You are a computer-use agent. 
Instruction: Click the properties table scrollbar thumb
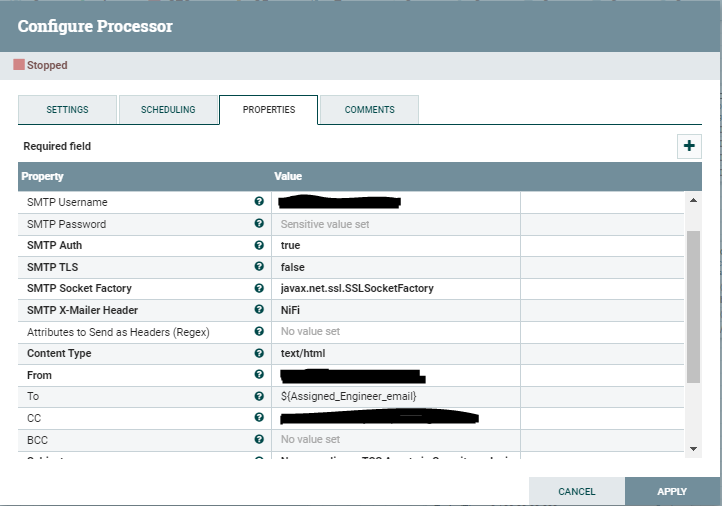tap(693, 307)
